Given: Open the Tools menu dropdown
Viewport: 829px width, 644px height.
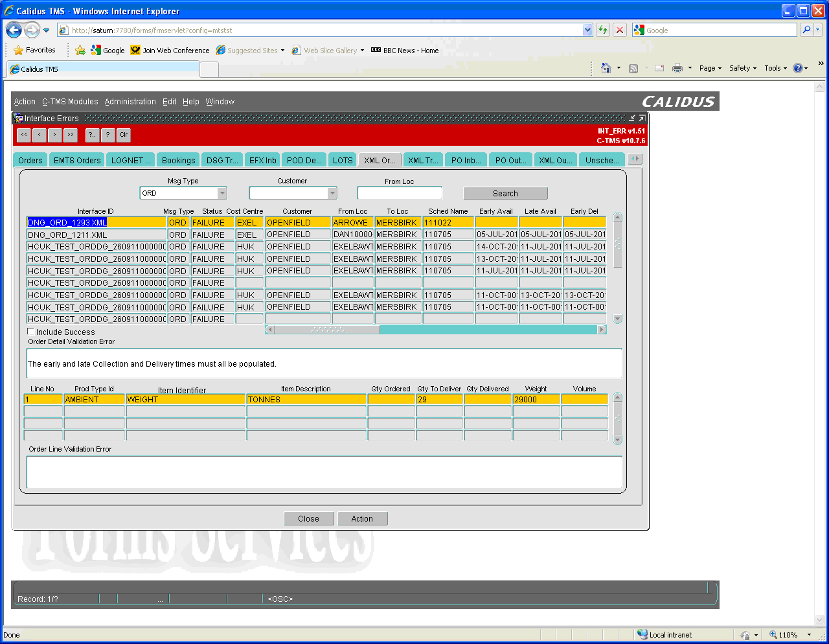Looking at the screenshot, I should [x=776, y=68].
